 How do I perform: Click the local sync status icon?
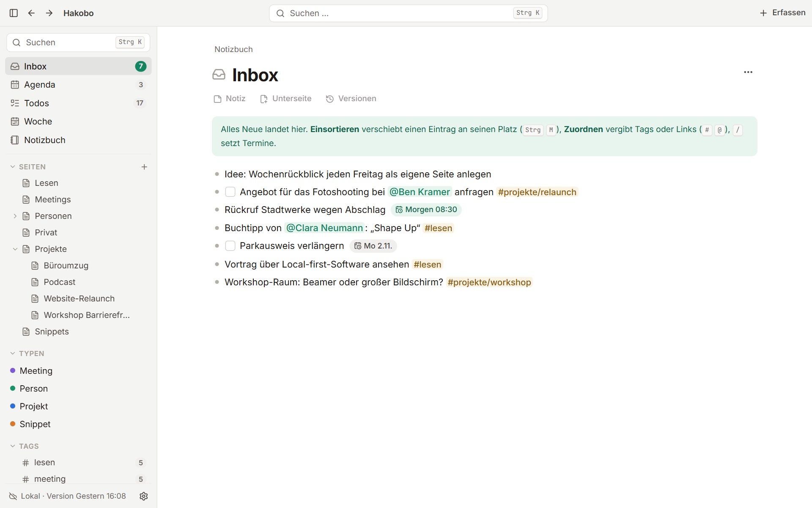pyautogui.click(x=13, y=496)
